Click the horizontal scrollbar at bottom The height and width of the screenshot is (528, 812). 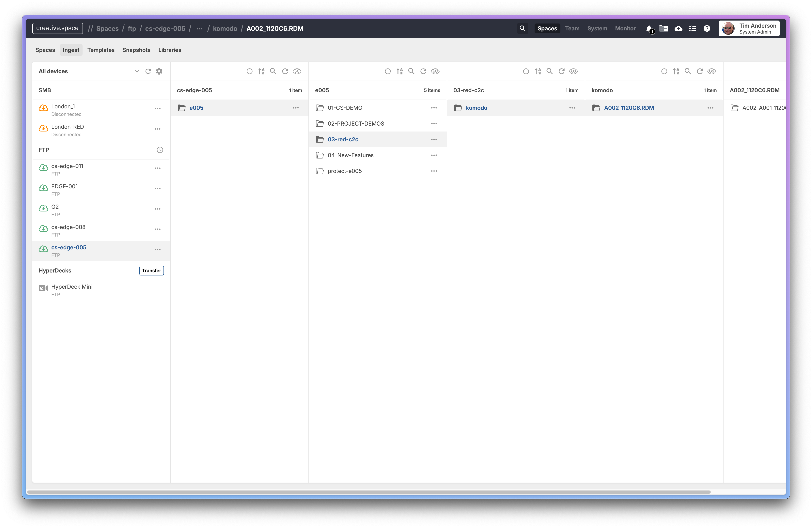[368, 492]
